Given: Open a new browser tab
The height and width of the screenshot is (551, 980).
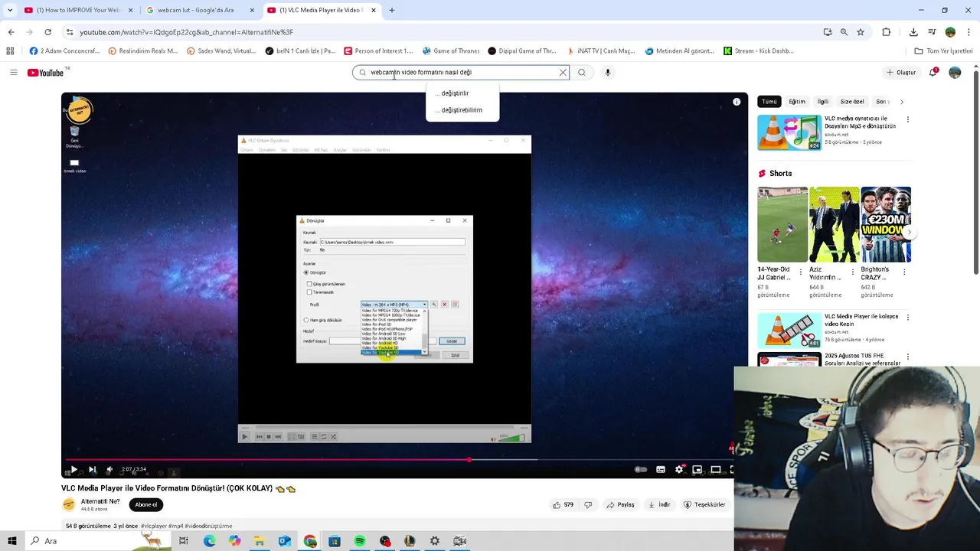Looking at the screenshot, I should point(392,10).
